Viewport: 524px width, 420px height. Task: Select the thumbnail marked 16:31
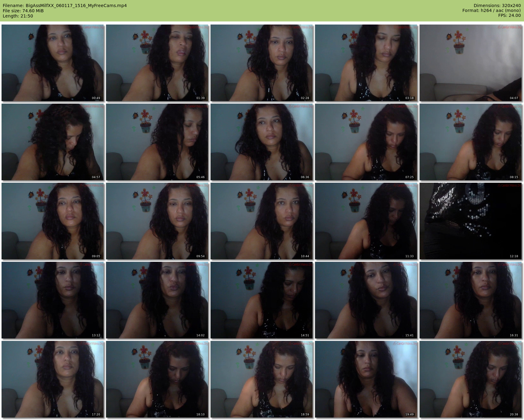(x=471, y=300)
